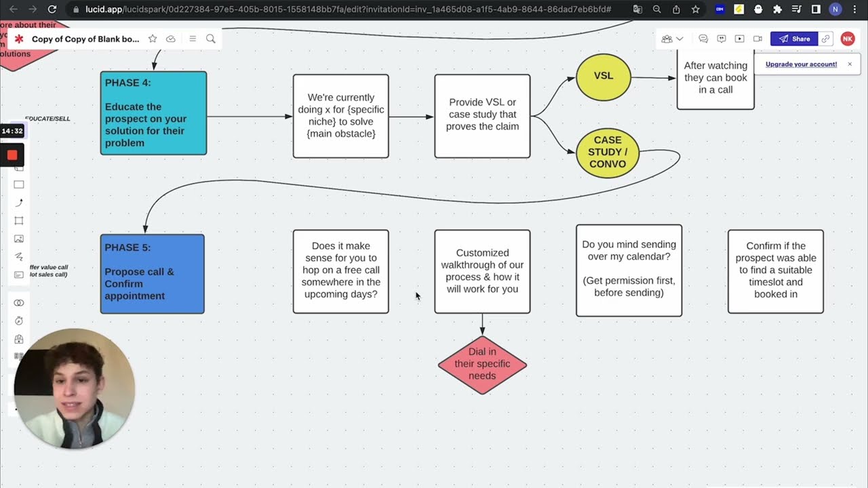The height and width of the screenshot is (488, 868).
Task: Click the translate page icon
Action: [637, 9]
